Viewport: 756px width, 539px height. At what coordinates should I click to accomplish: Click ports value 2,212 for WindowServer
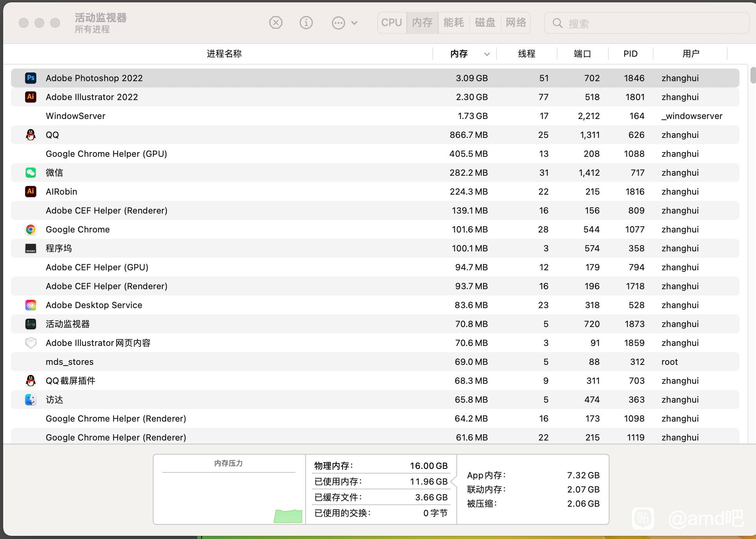coord(589,116)
